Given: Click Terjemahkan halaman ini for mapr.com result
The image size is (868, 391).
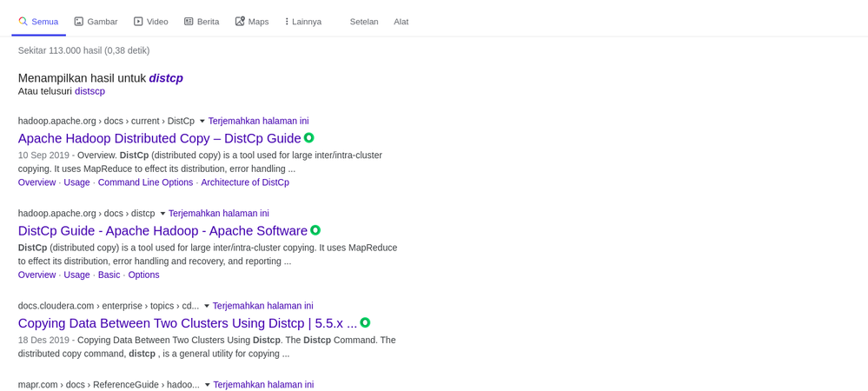Looking at the screenshot, I should point(263,384).
